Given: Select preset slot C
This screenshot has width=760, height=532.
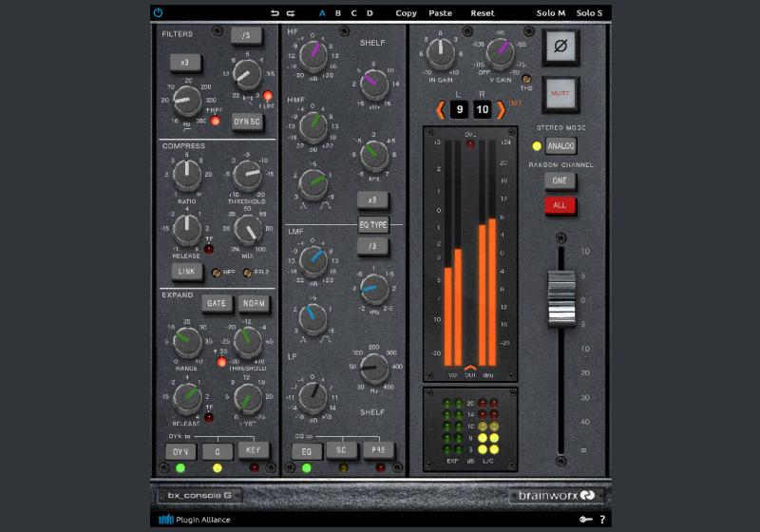Looking at the screenshot, I should 353,13.
